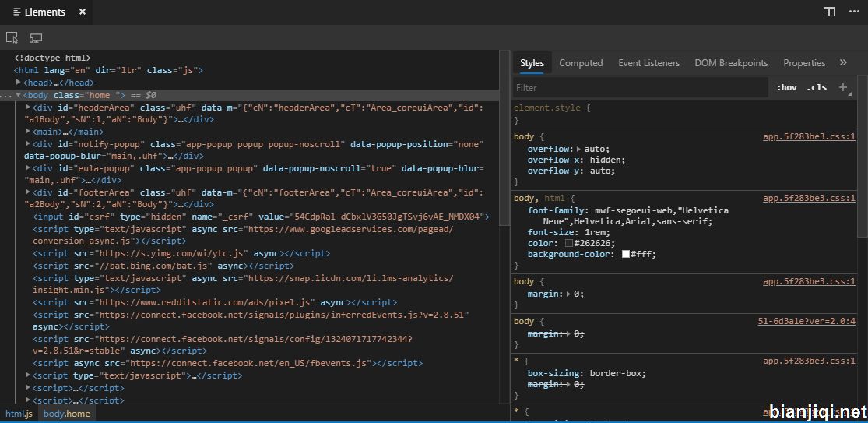Edit the font-size: 1rem value
Viewport: 868px width, 423px height.
tap(596, 233)
